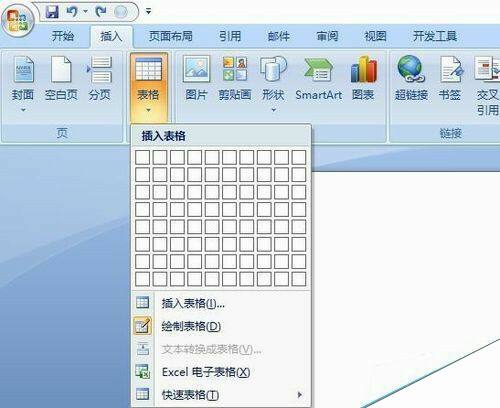Image resolution: width=500 pixels, height=408 pixels.
Task: Insert a hyperlink with 超链接
Action: pyautogui.click(x=411, y=78)
